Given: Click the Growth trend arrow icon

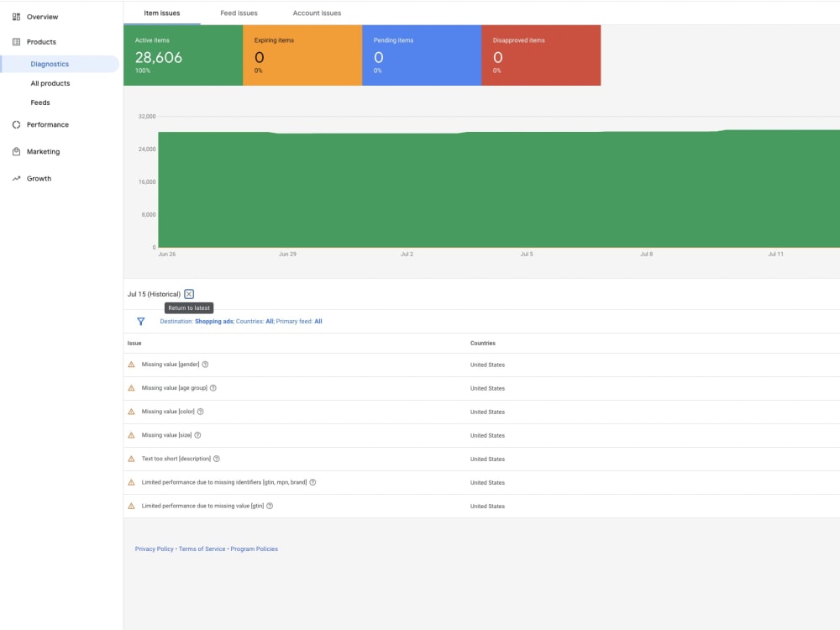Looking at the screenshot, I should (16, 179).
